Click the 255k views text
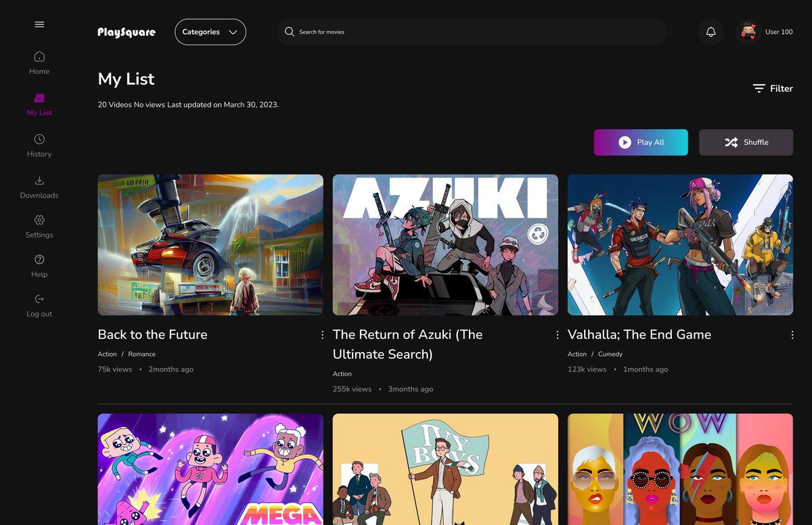This screenshot has width=812, height=525. tap(352, 389)
